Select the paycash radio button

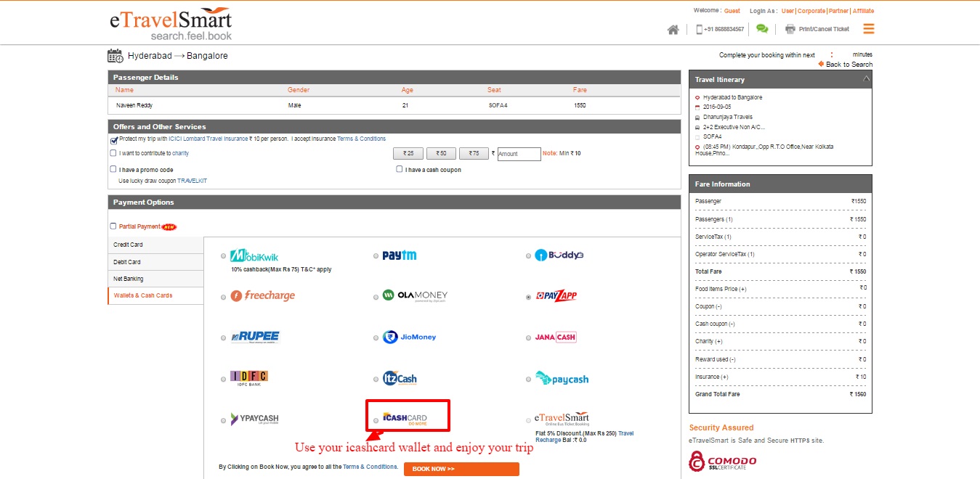(528, 379)
